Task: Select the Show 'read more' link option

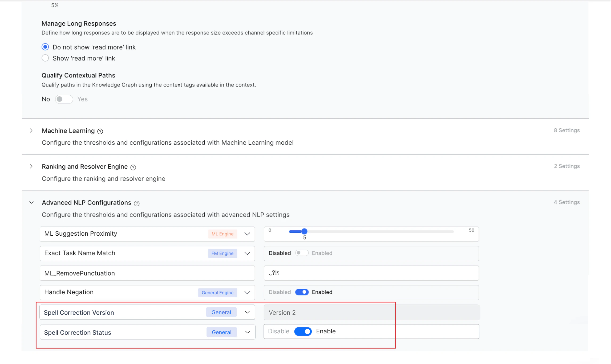Action: (45, 58)
